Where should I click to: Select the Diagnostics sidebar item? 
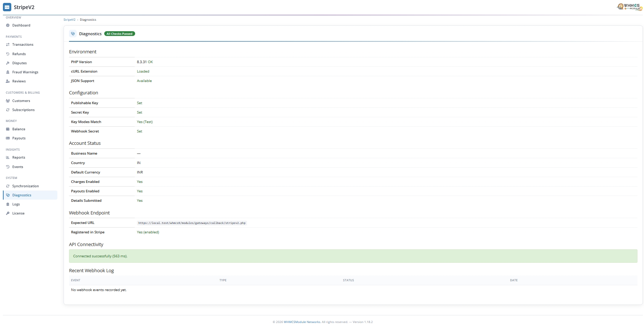click(30, 195)
